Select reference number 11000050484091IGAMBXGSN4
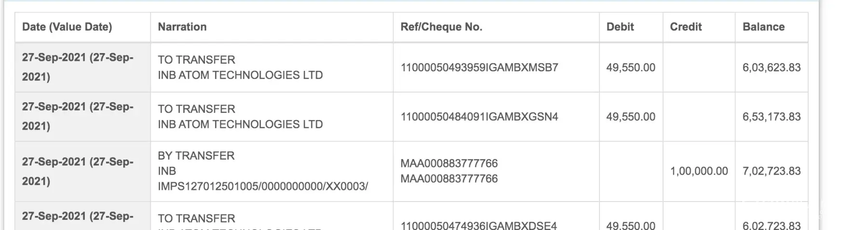This screenshot has width=868, height=230. point(479,117)
